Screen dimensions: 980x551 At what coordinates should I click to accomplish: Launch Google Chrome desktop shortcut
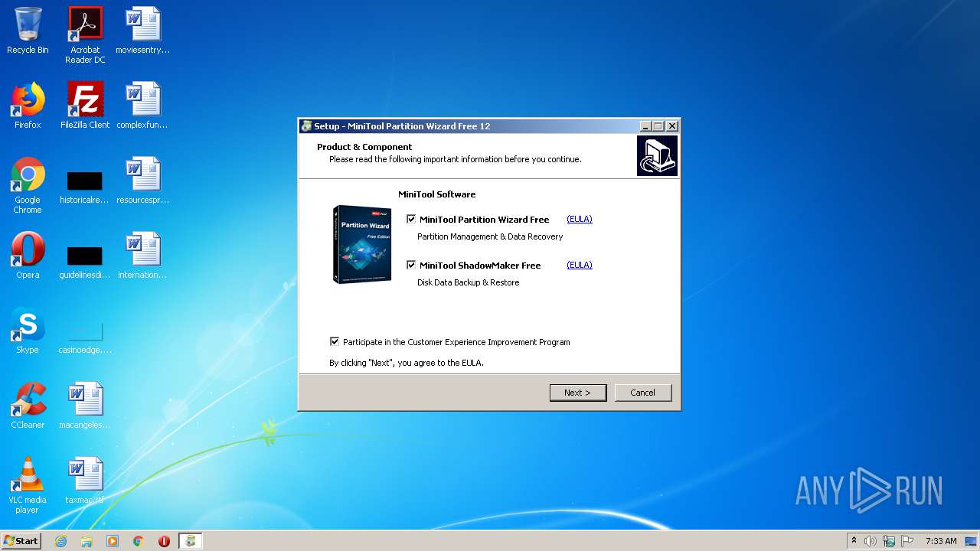(x=28, y=185)
